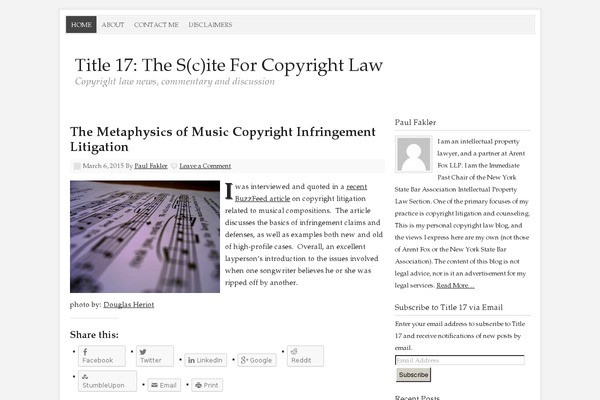Follow the recent BuzzFeed article link
600x400 pixels.
(301, 193)
